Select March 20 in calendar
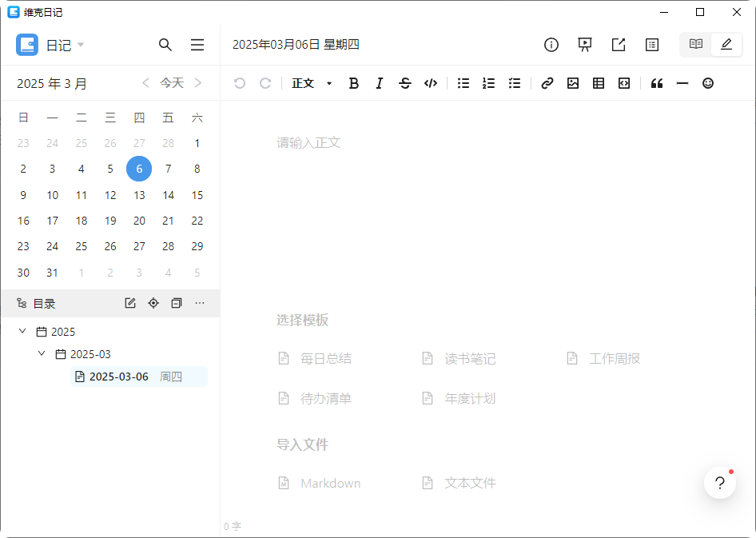Screen dimensions: 756x538 (139, 221)
